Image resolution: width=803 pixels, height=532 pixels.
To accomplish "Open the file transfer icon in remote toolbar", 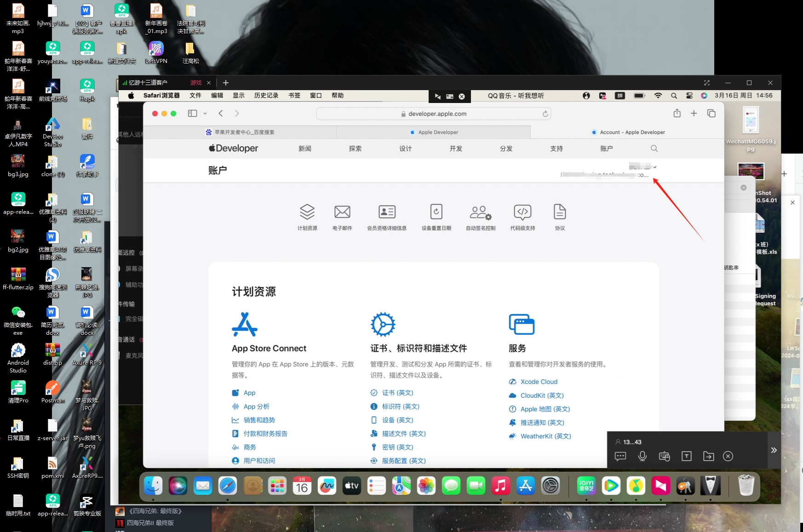I will [708, 456].
